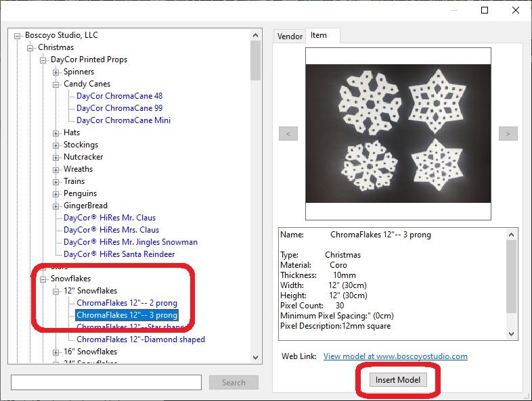Select DayCor HiRes Mr. Claus
The width and height of the screenshot is (532, 401).
[110, 218]
